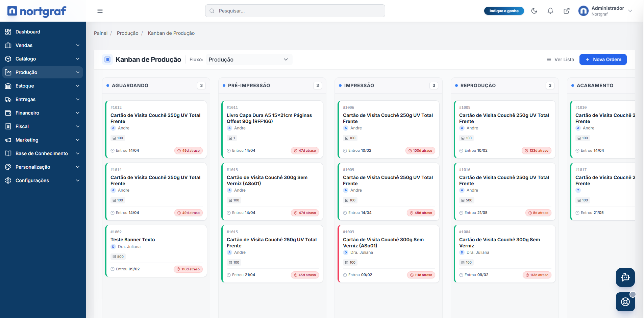The image size is (644, 318).
Task: Expand the Administrador account chevron
Action: (x=630, y=11)
